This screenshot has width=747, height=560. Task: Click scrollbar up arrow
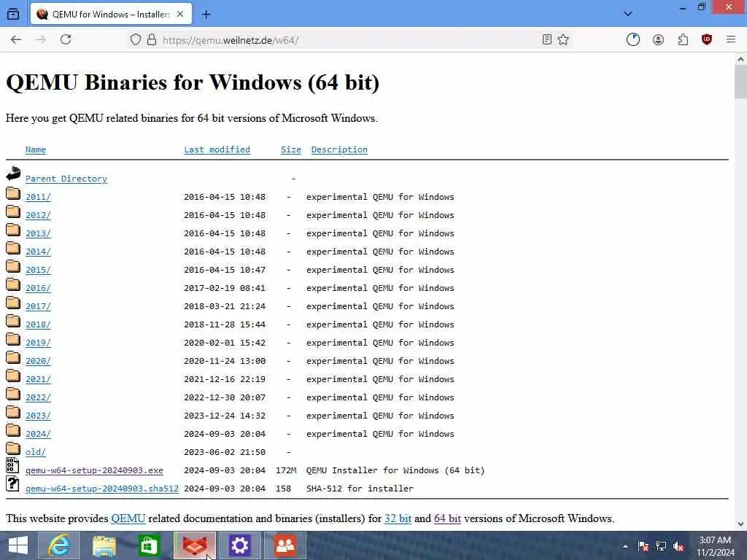tap(740, 59)
